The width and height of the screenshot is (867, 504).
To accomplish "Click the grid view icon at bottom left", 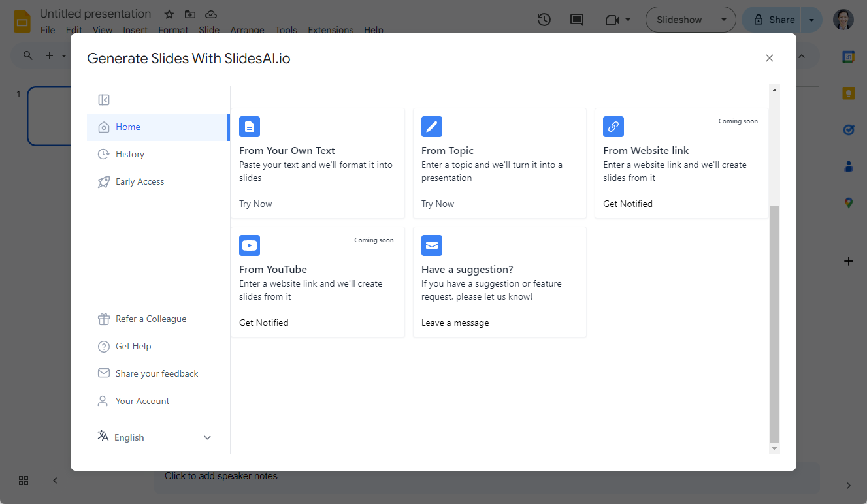I will click(x=24, y=480).
